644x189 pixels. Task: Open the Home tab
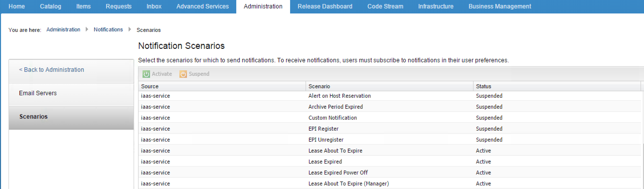[16, 6]
